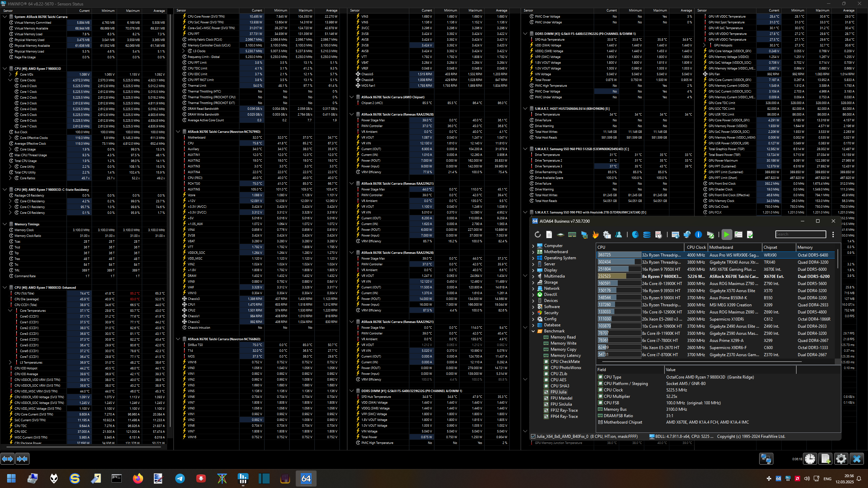This screenshot has height=488, width=868.
Task: Open the blue info icon in AIDA64 toolbar
Action: click(698, 235)
